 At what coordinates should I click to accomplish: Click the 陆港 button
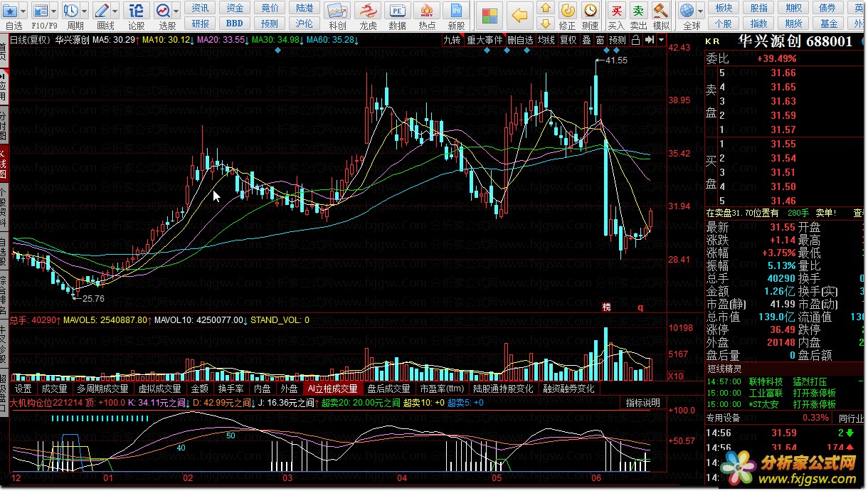pos(305,8)
